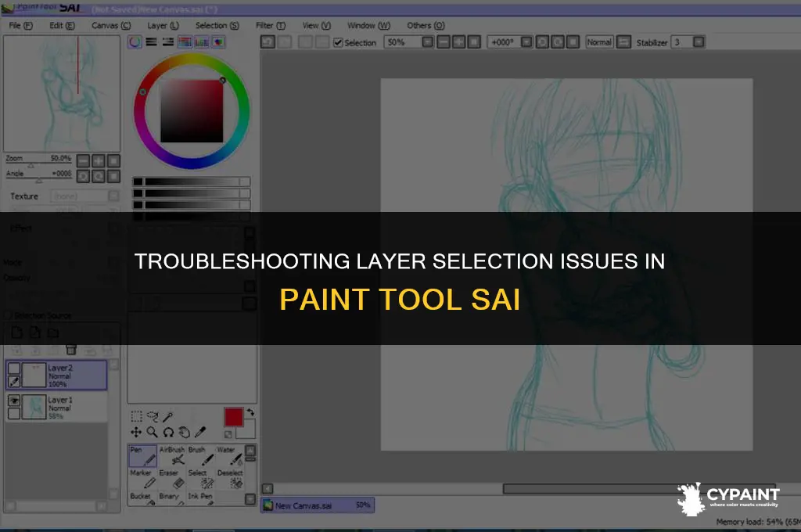Zoom in using toolbar plus button

458,42
